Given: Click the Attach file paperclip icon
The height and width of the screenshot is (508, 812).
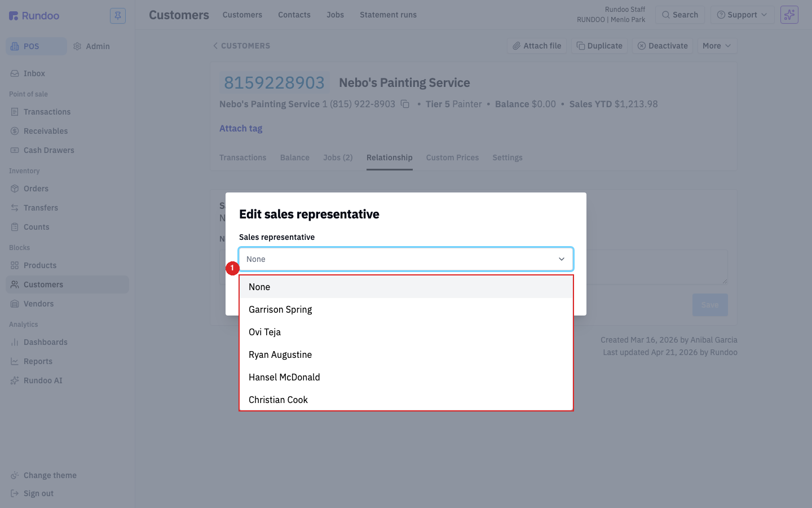Looking at the screenshot, I should click(x=516, y=46).
